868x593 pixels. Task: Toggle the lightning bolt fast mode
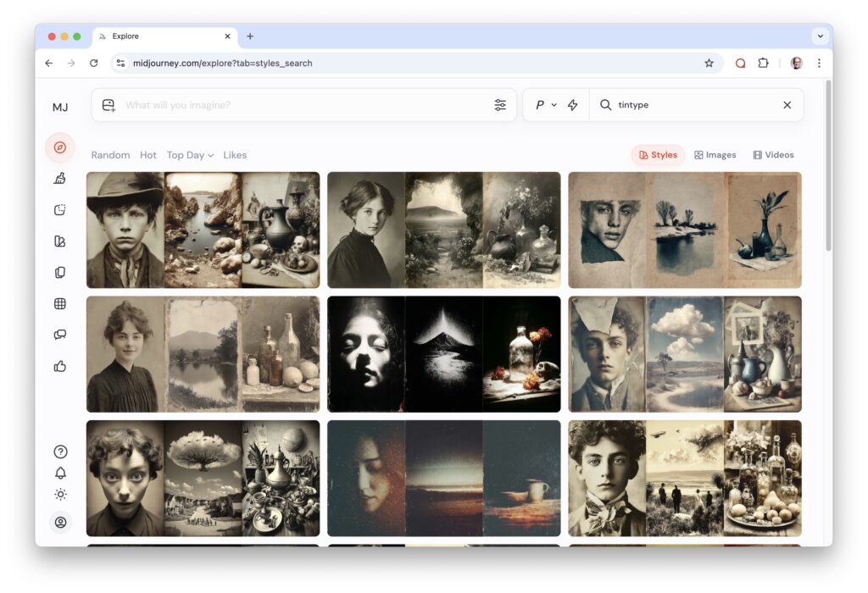(572, 105)
